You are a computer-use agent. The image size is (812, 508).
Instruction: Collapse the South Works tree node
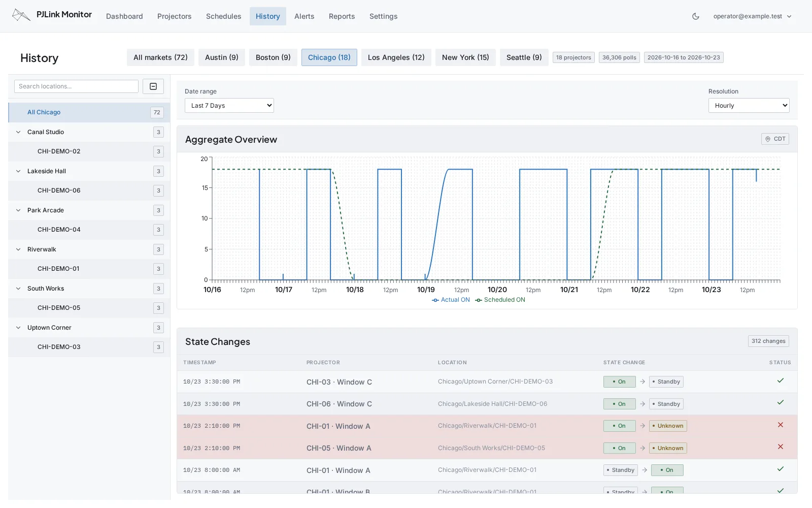[18, 289]
